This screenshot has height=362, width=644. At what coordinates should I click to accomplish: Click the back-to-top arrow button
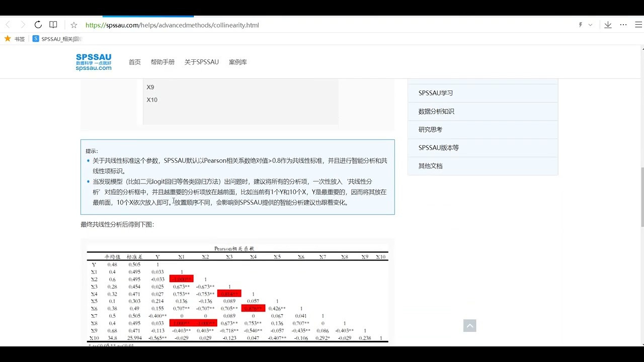(469, 326)
